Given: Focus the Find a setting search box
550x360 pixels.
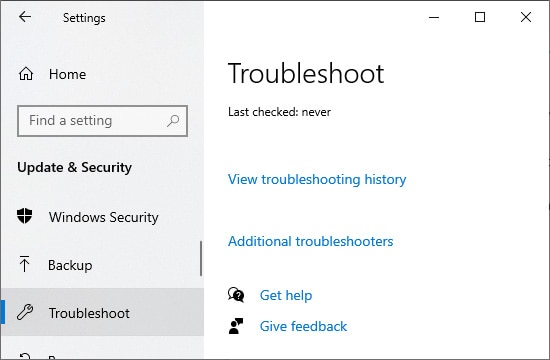Looking at the screenshot, I should [102, 121].
